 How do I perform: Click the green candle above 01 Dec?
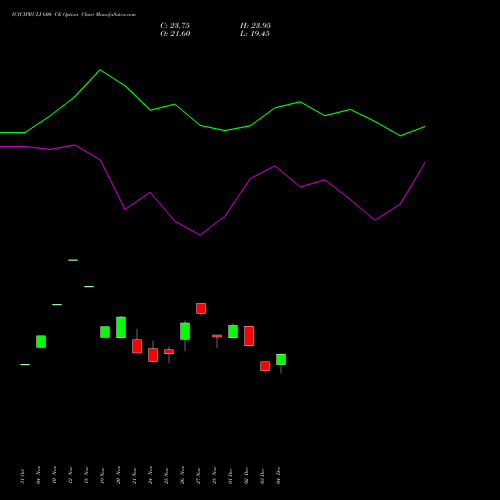point(233,331)
